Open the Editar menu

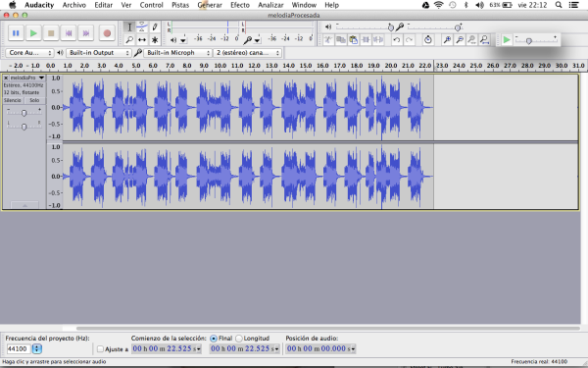104,5
